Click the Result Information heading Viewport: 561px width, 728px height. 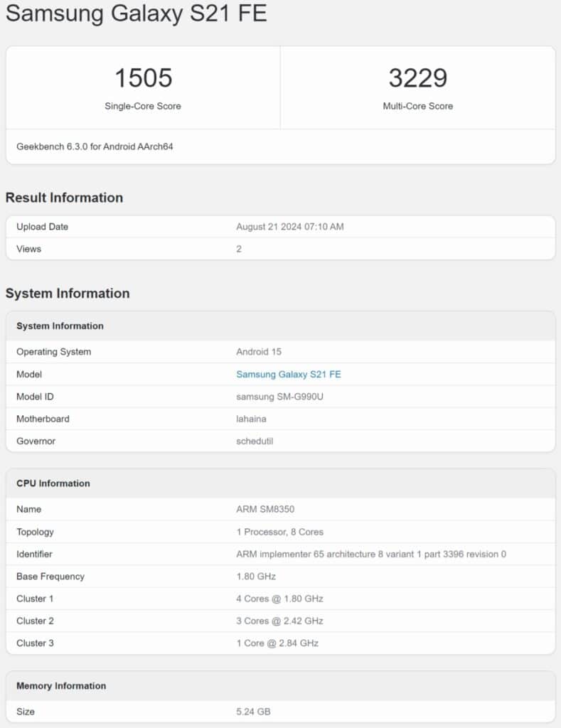(64, 198)
